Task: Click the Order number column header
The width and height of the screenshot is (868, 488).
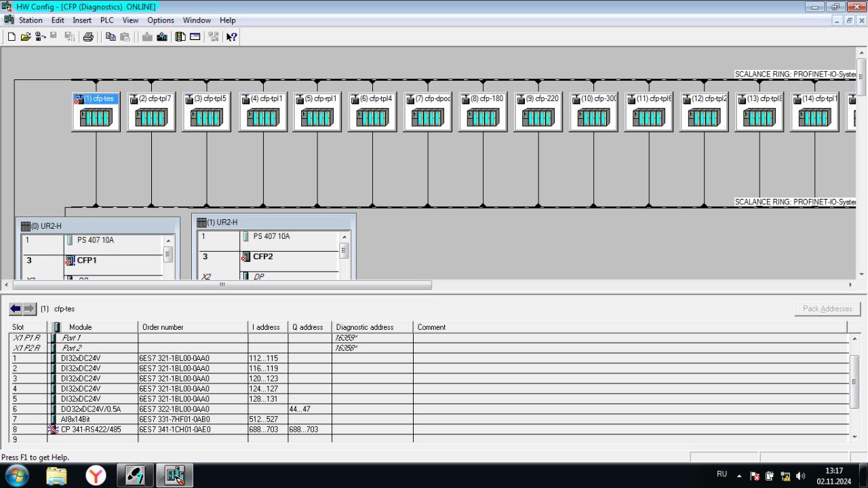Action: click(193, 327)
